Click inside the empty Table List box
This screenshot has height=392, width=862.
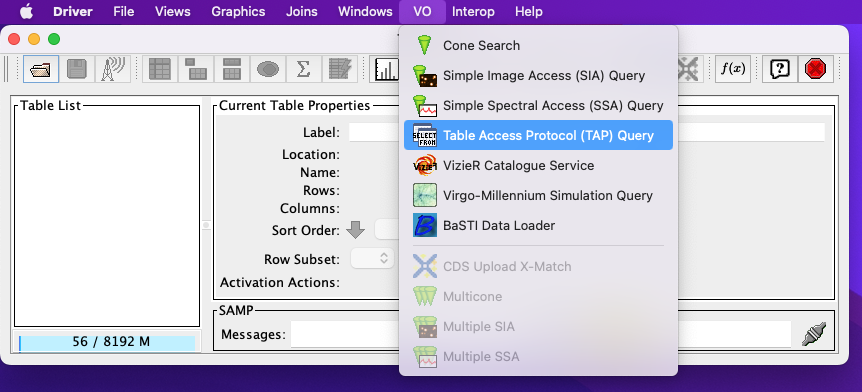point(107,216)
